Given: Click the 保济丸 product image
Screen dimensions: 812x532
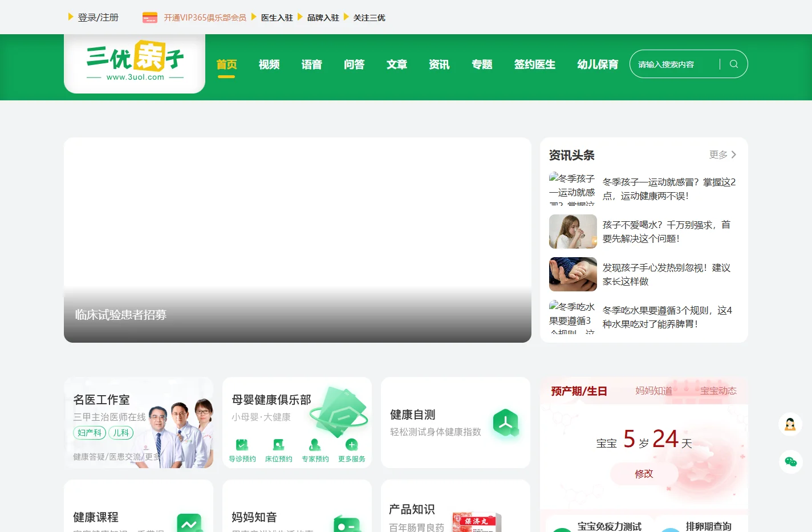Looking at the screenshot, I should (x=477, y=522).
